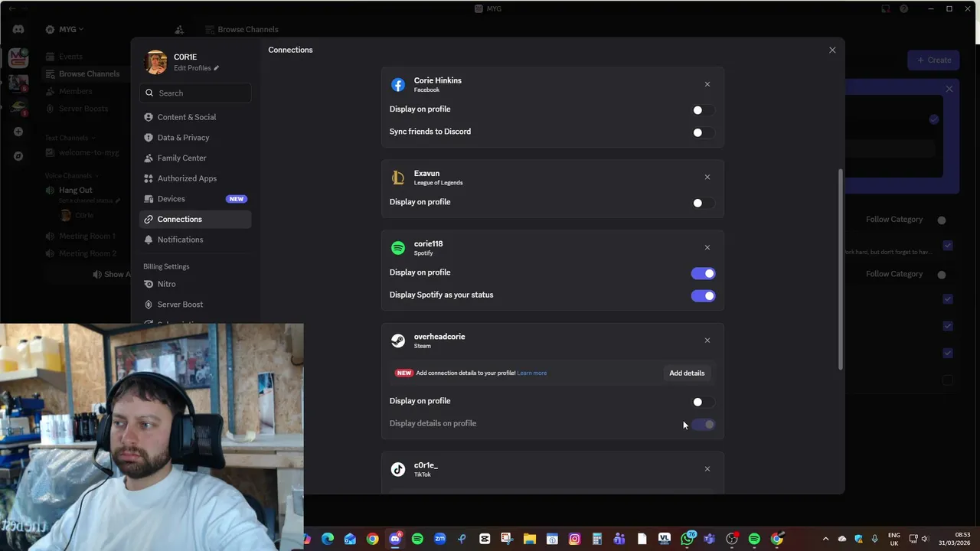Remove the TikTok connection using its X
980x551 pixels.
(707, 468)
